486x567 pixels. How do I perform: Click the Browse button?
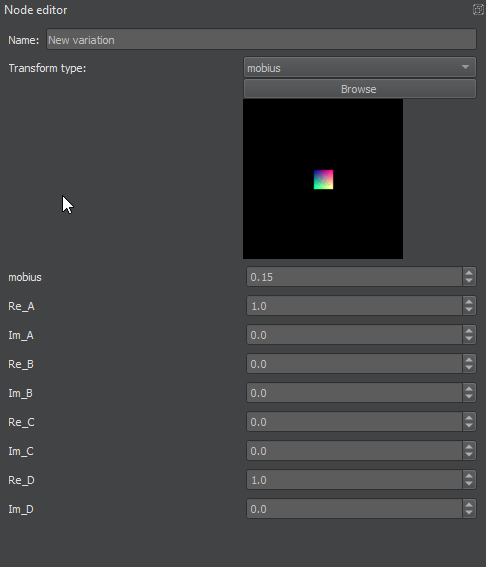point(360,89)
